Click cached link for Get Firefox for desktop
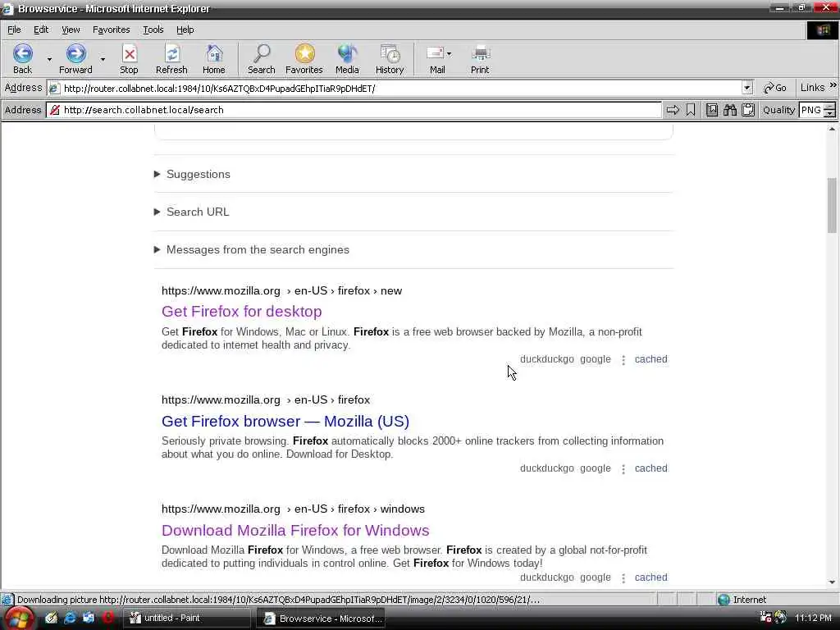The width and height of the screenshot is (840, 630). [x=651, y=359]
